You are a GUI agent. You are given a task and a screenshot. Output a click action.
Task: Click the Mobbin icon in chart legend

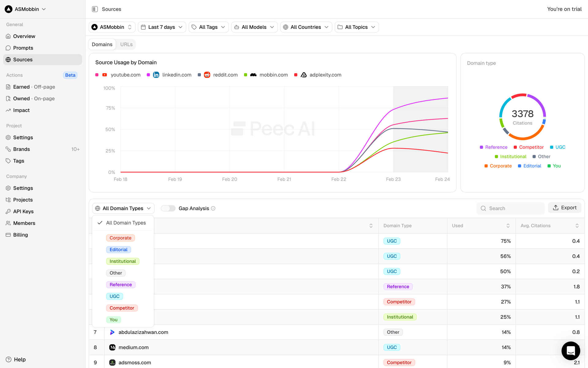(x=253, y=75)
